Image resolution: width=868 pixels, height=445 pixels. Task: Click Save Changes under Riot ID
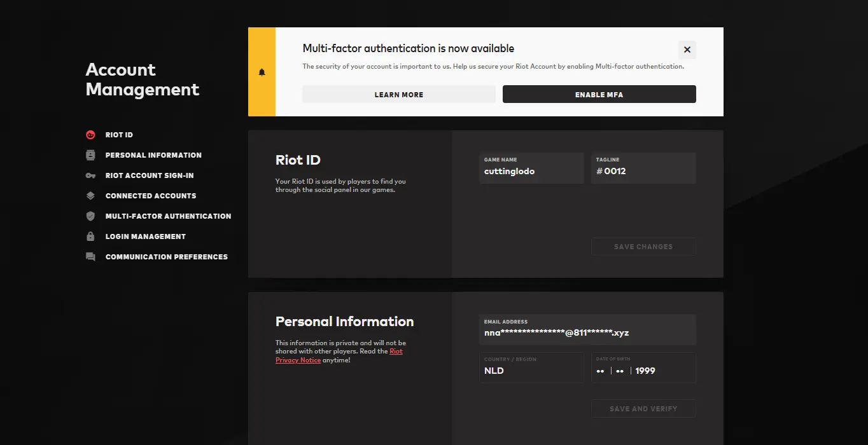click(643, 247)
